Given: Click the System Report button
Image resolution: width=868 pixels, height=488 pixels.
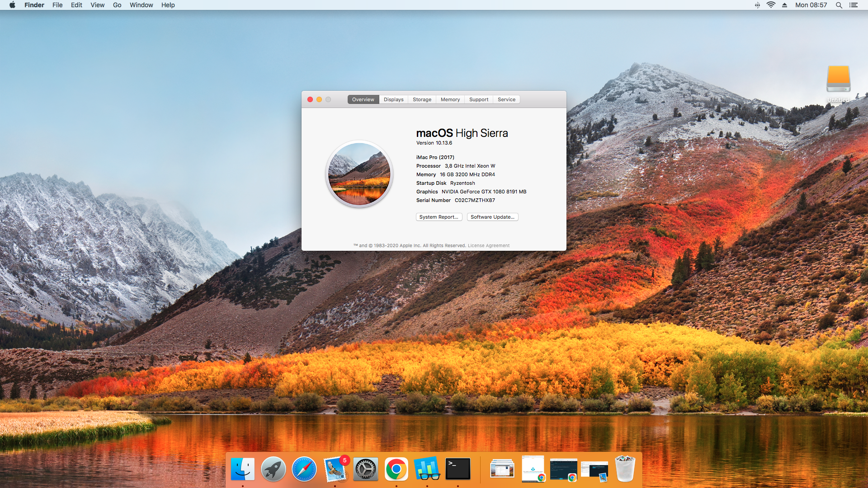Looking at the screenshot, I should click(439, 217).
